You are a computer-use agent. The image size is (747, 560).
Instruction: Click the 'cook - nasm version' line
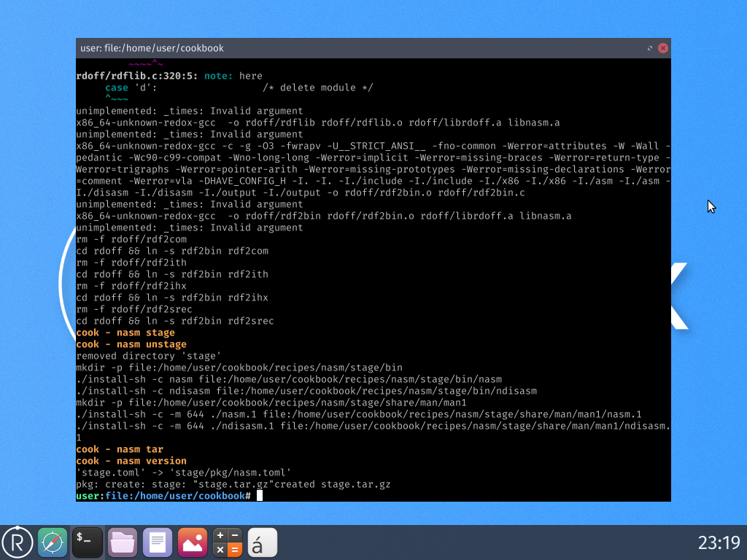pos(131,461)
